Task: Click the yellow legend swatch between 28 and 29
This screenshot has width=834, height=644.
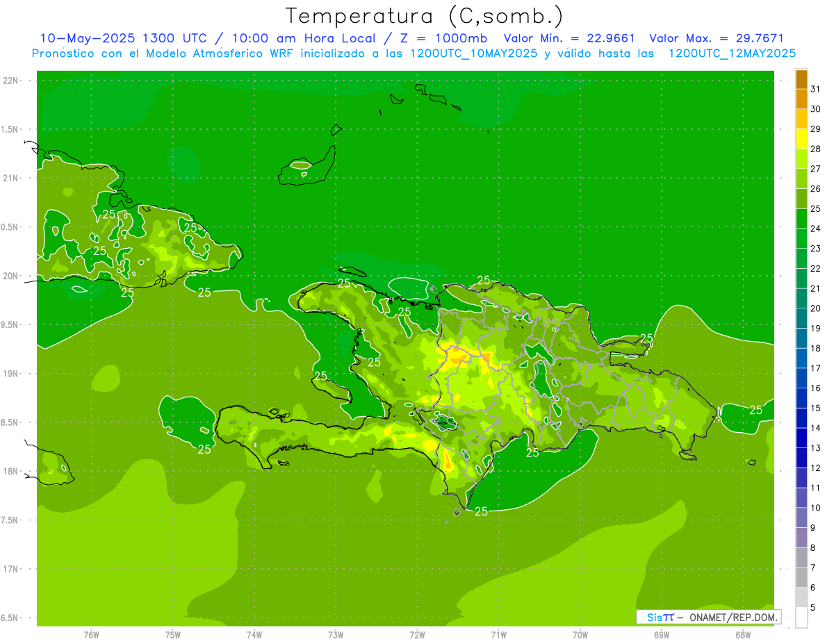Action: [801, 139]
